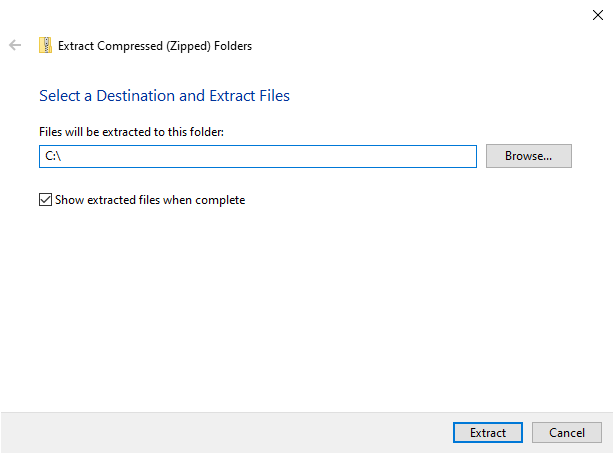The height and width of the screenshot is (454, 614).
Task: Click the checkmark inside the checkbox square
Action: 45,200
